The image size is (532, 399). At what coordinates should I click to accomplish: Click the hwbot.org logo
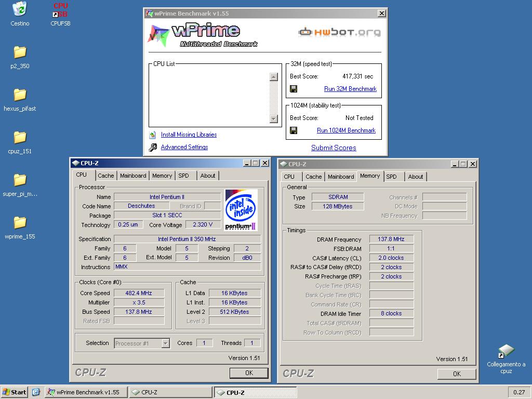[339, 32]
